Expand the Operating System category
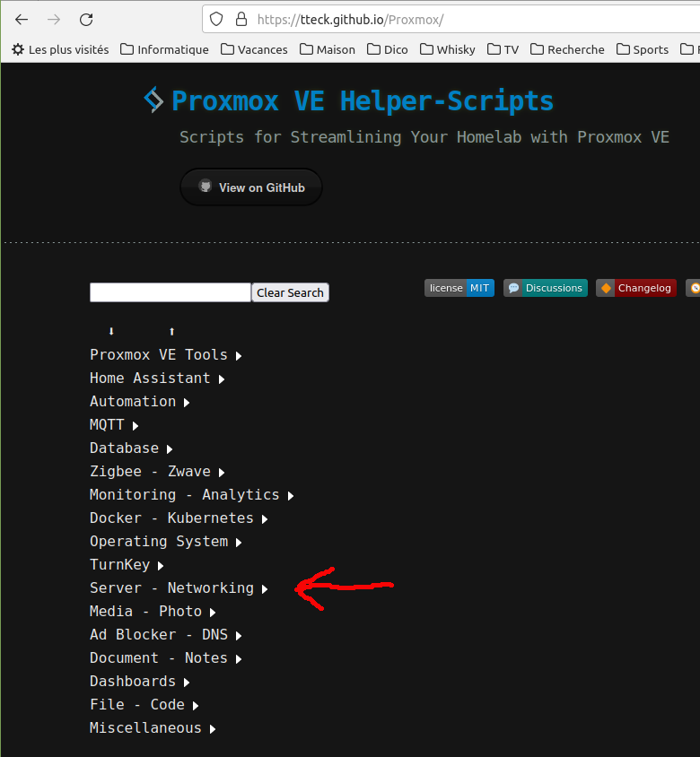The width and height of the screenshot is (700, 757). pyautogui.click(x=166, y=541)
